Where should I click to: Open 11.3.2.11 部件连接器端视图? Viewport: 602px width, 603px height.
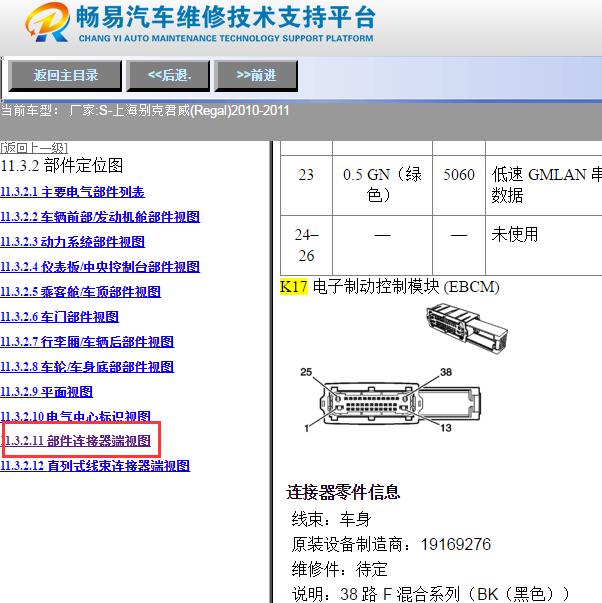(x=77, y=441)
